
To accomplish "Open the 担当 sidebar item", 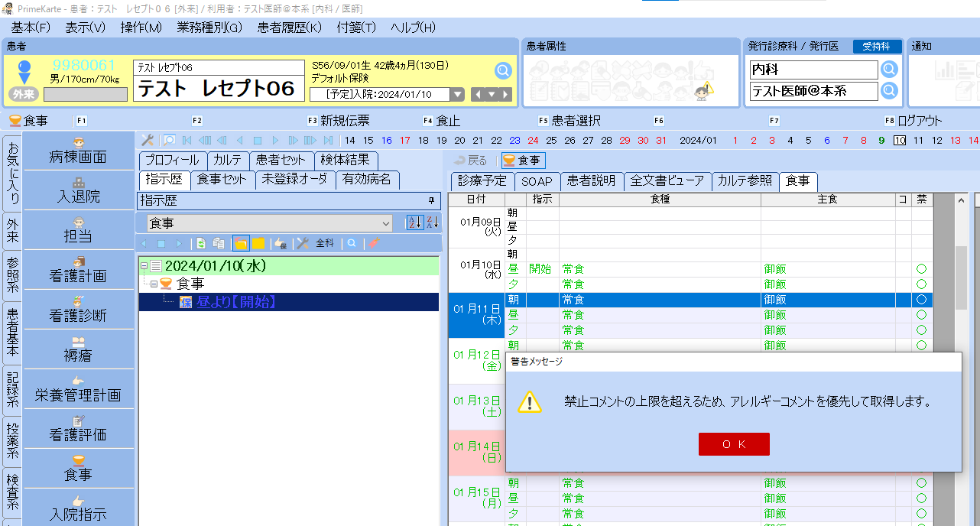I will tap(78, 231).
